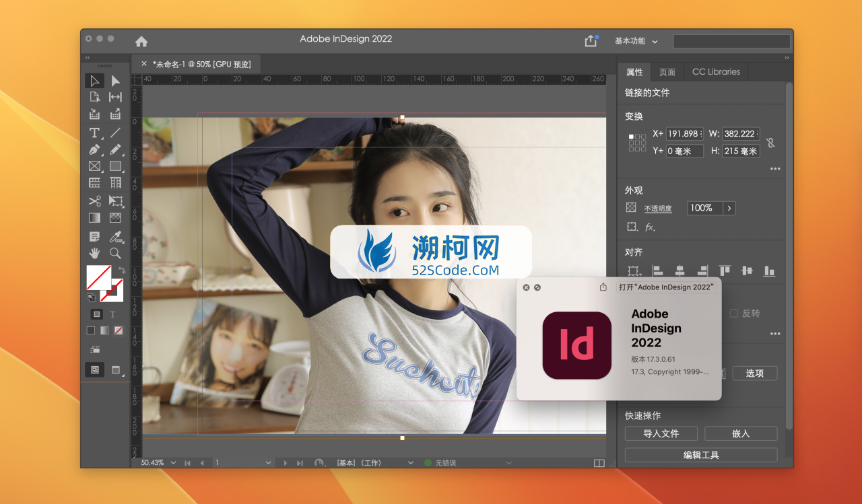Open Align To dropdown in 对齐 section
862x504 pixels.
634,271
